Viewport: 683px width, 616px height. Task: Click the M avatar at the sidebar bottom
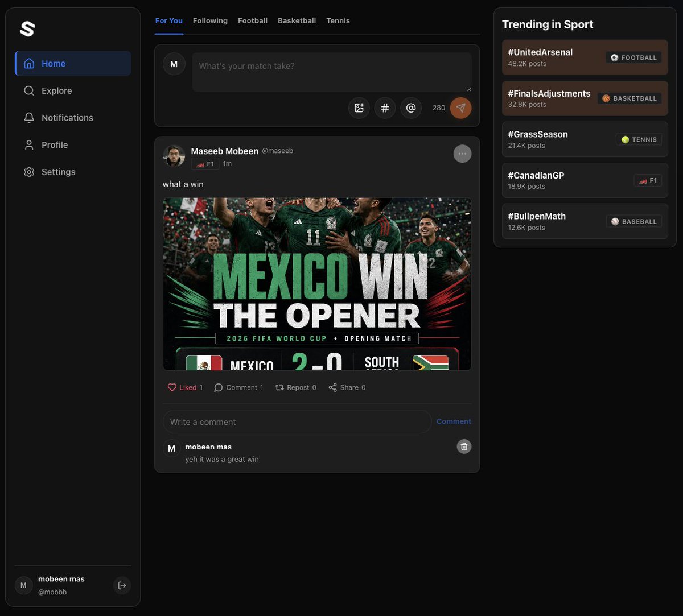click(23, 585)
